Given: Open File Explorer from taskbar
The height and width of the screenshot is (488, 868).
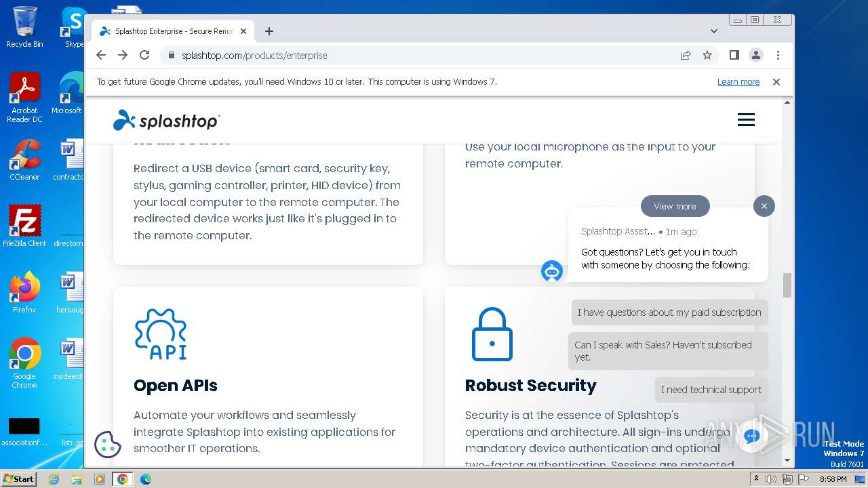Looking at the screenshot, I should tap(77, 479).
